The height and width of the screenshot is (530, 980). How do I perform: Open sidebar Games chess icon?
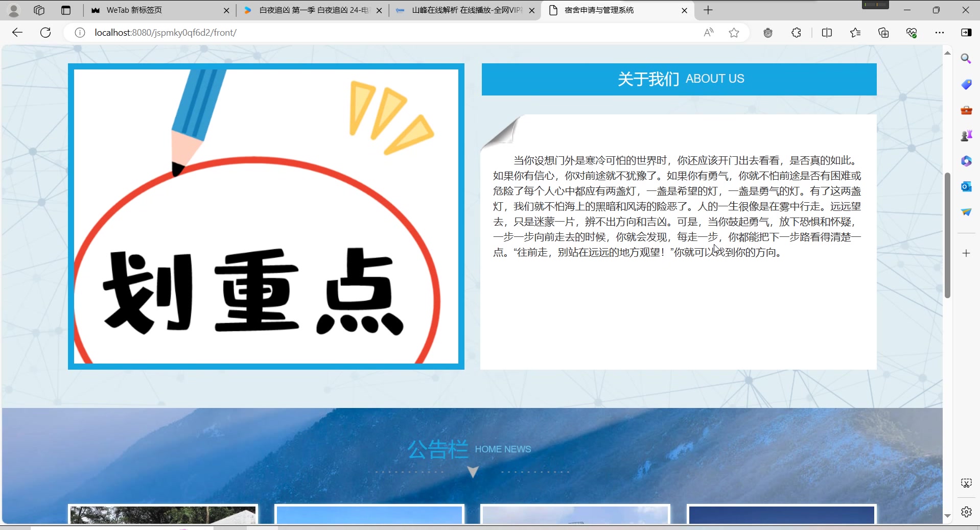(966, 135)
